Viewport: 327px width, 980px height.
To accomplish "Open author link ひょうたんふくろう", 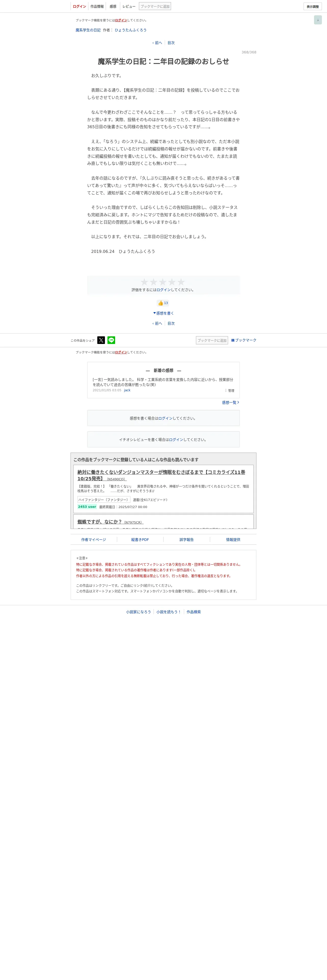I will click(x=131, y=30).
